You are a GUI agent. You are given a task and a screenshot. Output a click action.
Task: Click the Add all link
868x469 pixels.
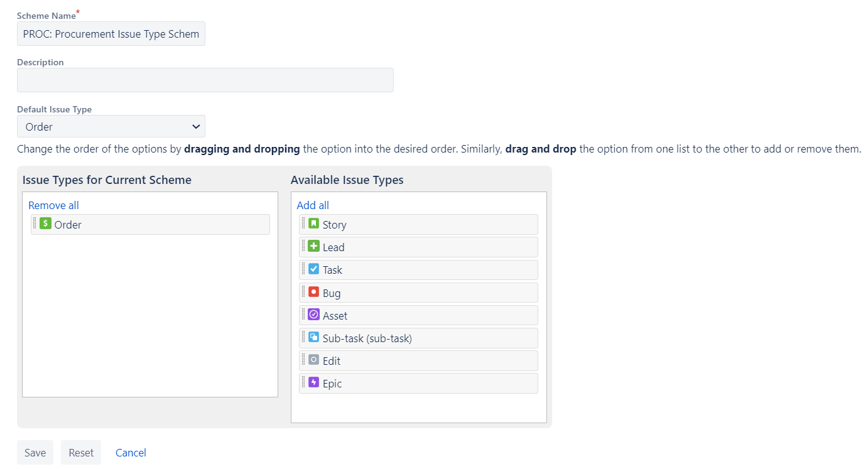point(312,205)
